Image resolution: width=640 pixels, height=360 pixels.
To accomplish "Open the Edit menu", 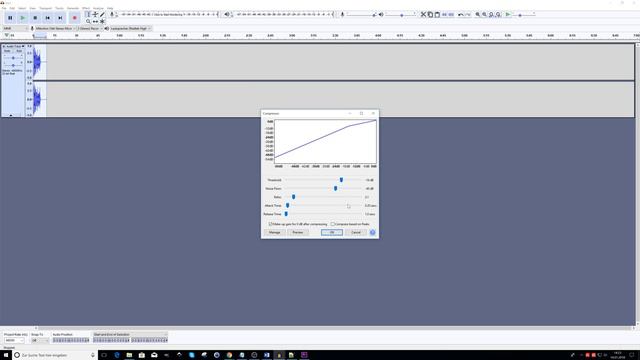I will (12, 8).
